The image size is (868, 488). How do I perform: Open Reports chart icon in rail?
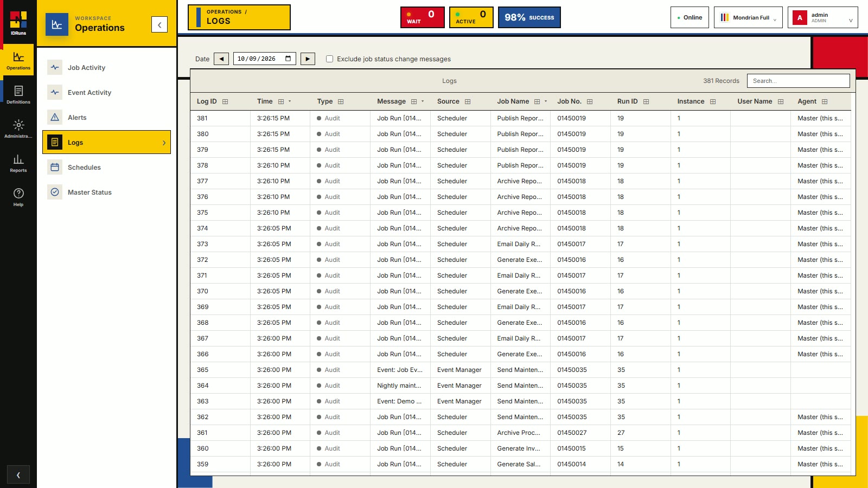[18, 163]
